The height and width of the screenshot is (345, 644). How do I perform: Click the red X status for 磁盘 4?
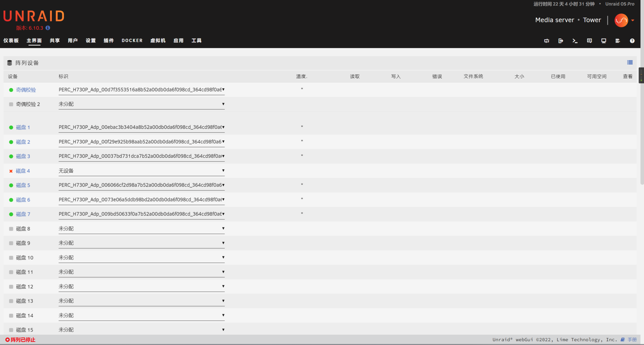click(11, 171)
